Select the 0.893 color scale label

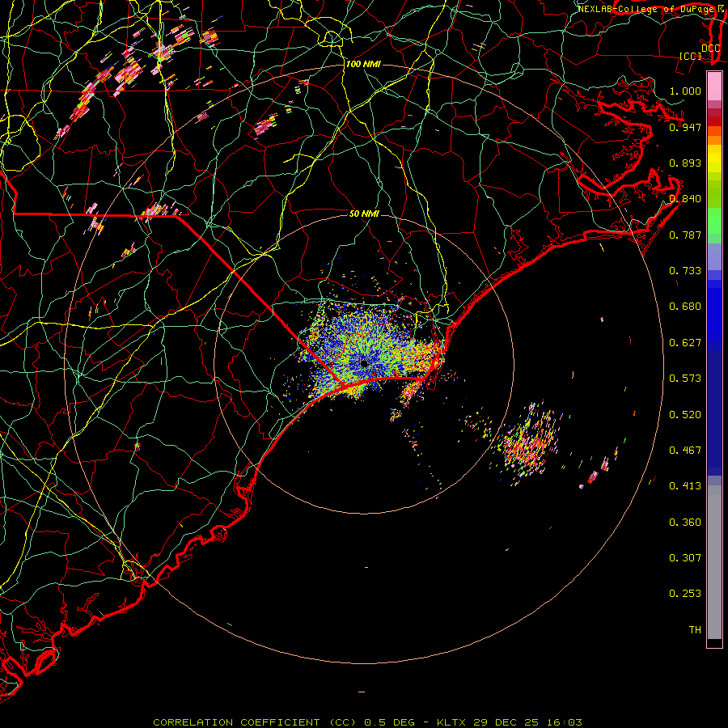coord(685,163)
